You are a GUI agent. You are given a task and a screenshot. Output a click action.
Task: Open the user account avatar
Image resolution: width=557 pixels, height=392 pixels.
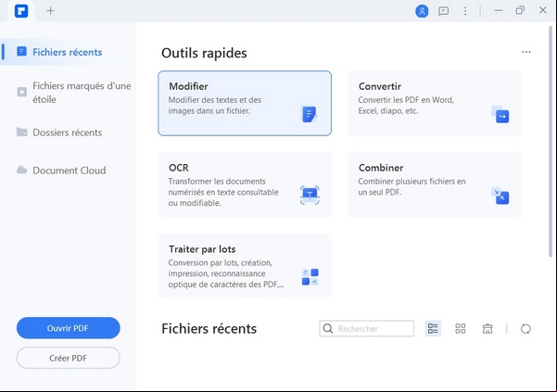click(x=422, y=11)
